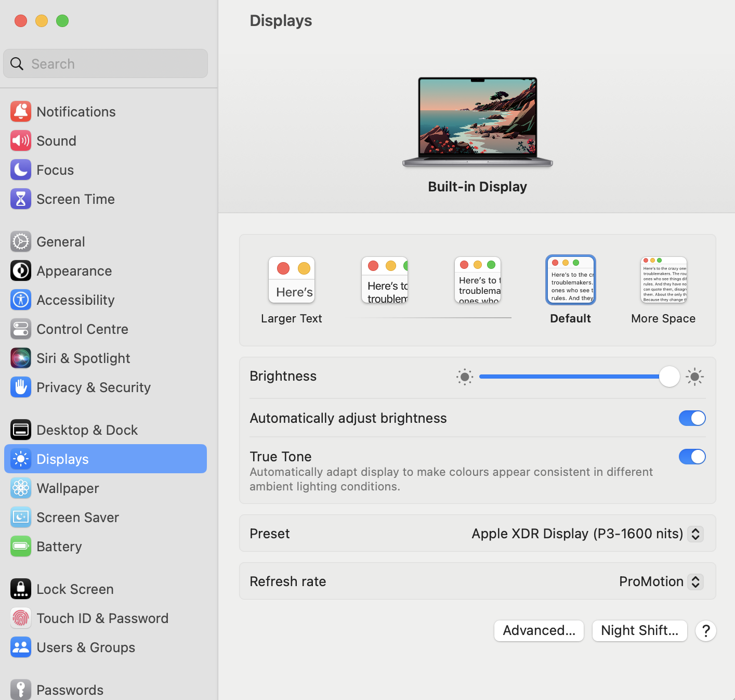Viewport: 735px width, 700px height.
Task: Turn off the True Tone switch
Action: (692, 457)
